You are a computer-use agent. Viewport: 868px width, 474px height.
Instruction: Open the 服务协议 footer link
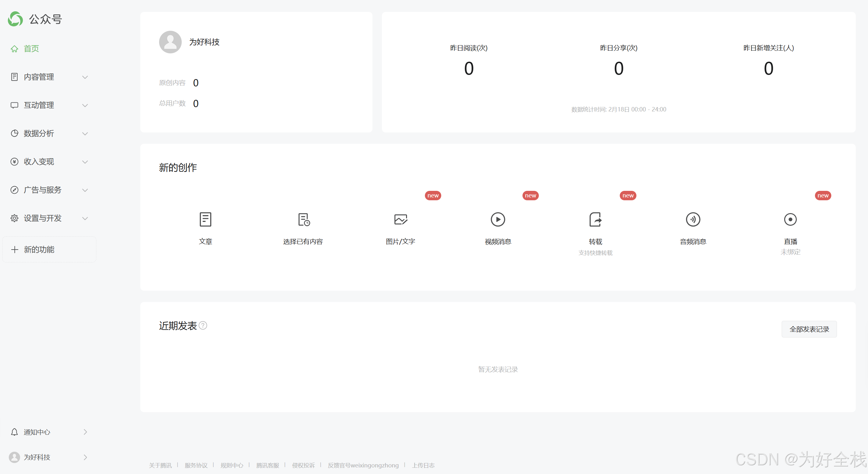tap(196, 465)
